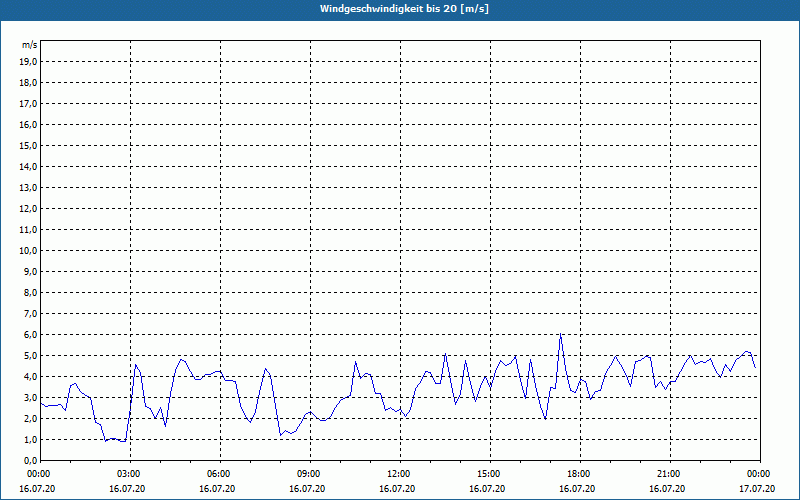
Task: Click the '6,0' y-axis label
Action: coord(31,335)
